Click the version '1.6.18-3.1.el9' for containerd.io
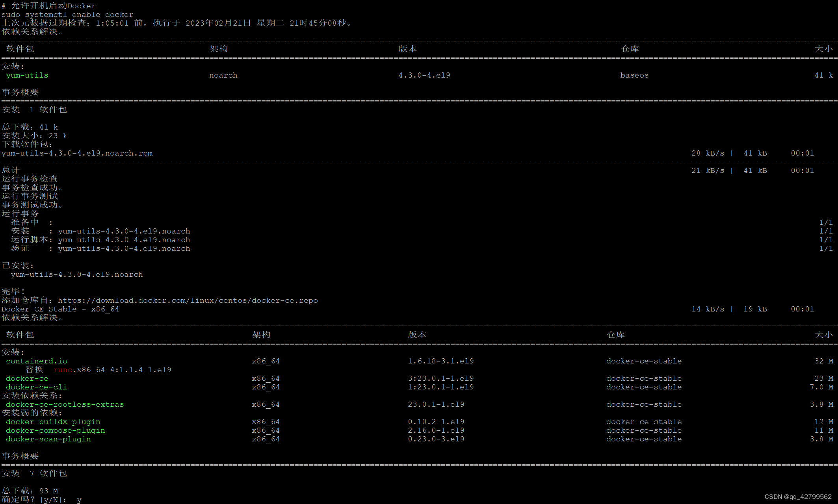 pos(441,361)
